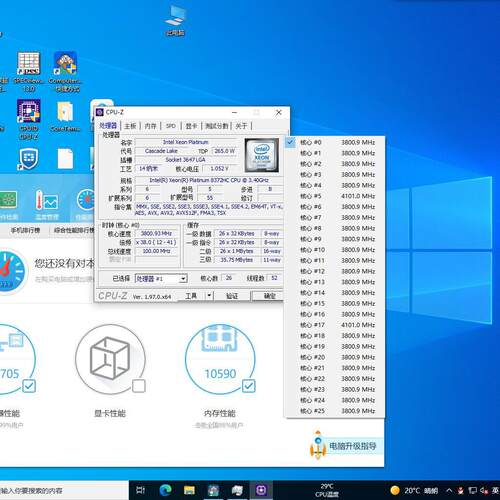Click the large red-needle gauge icon
The width and height of the screenshot is (500, 500).
12,271
